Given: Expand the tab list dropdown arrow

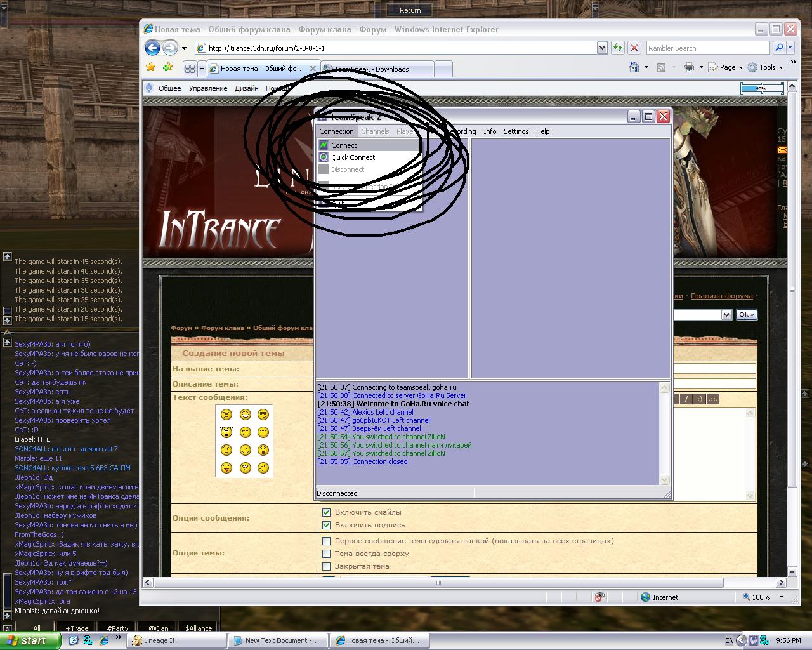Looking at the screenshot, I should (x=202, y=69).
